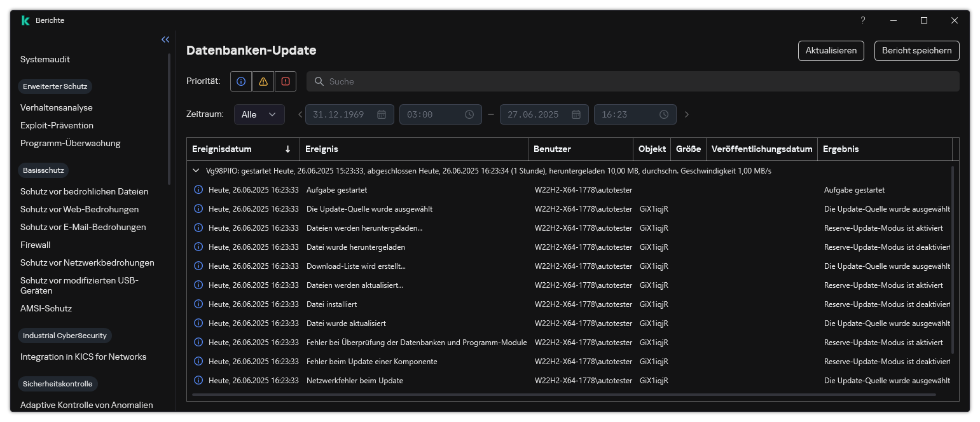The height and width of the screenshot is (422, 980).
Task: Select Firewall in the sidebar
Action: [35, 245]
